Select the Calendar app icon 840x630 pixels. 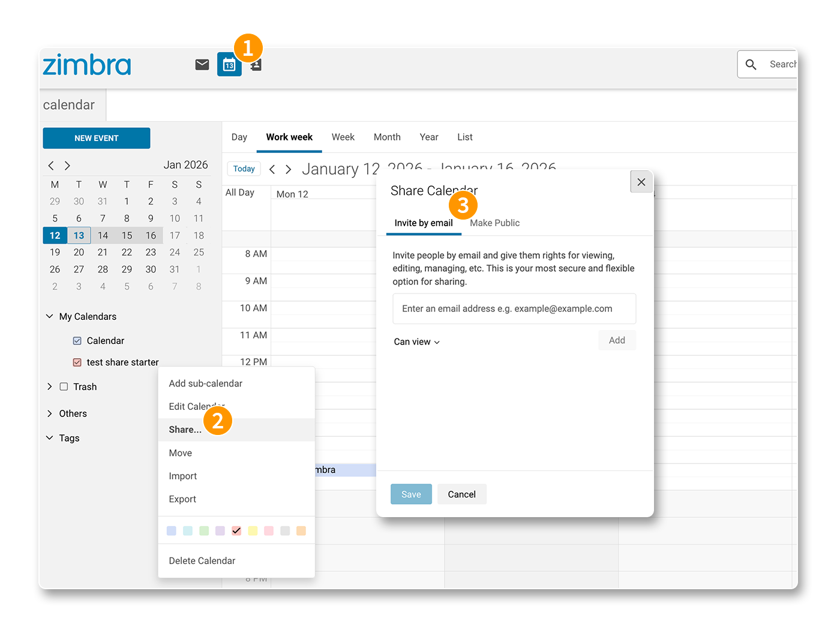tap(229, 64)
